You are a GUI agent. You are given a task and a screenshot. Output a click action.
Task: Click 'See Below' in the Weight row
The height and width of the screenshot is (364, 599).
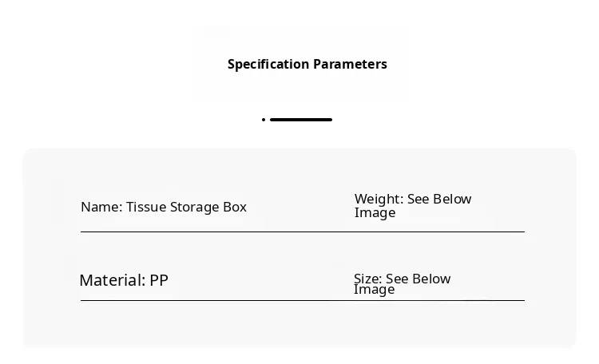pos(439,199)
